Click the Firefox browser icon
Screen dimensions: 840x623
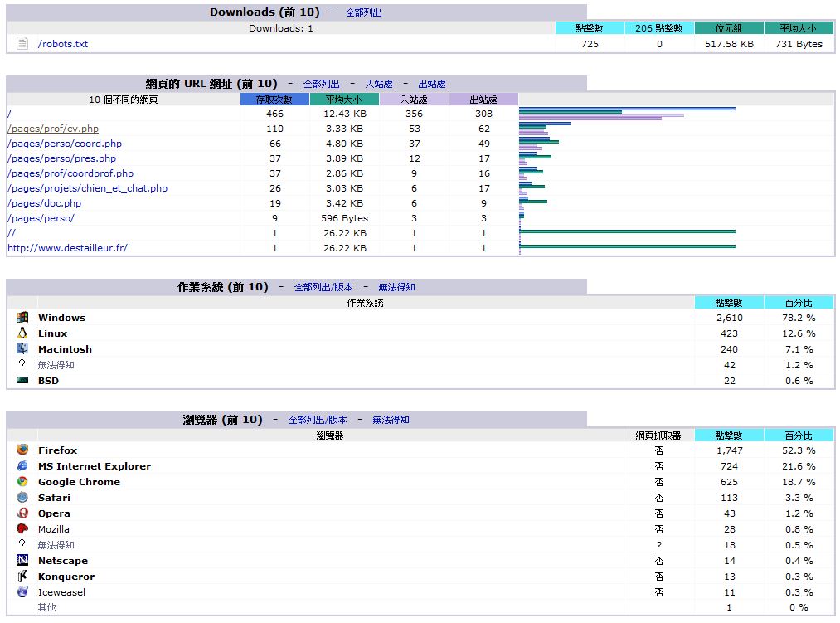click(22, 450)
